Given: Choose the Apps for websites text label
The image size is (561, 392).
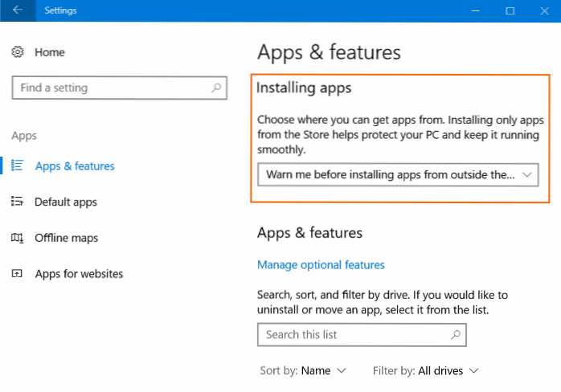Looking at the screenshot, I should coord(79,274).
